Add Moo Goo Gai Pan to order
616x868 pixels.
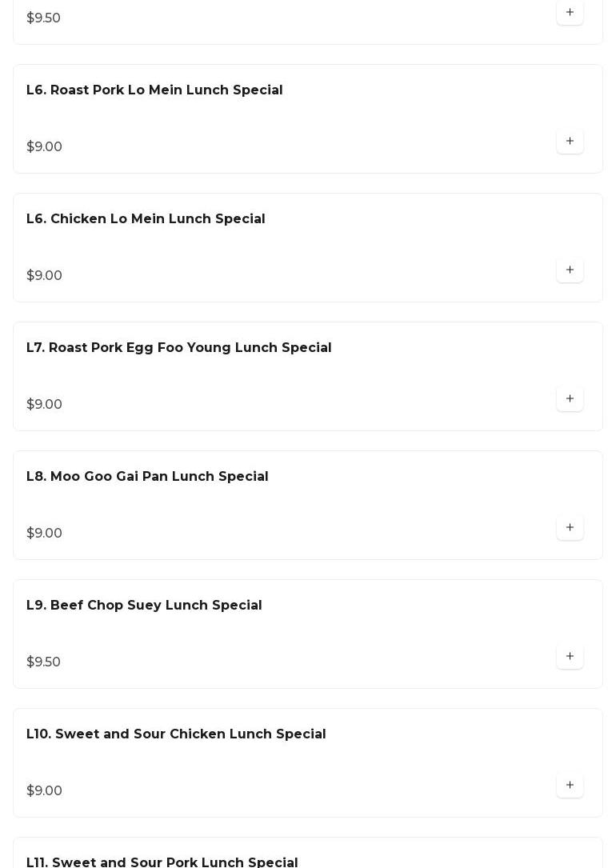[x=570, y=528]
